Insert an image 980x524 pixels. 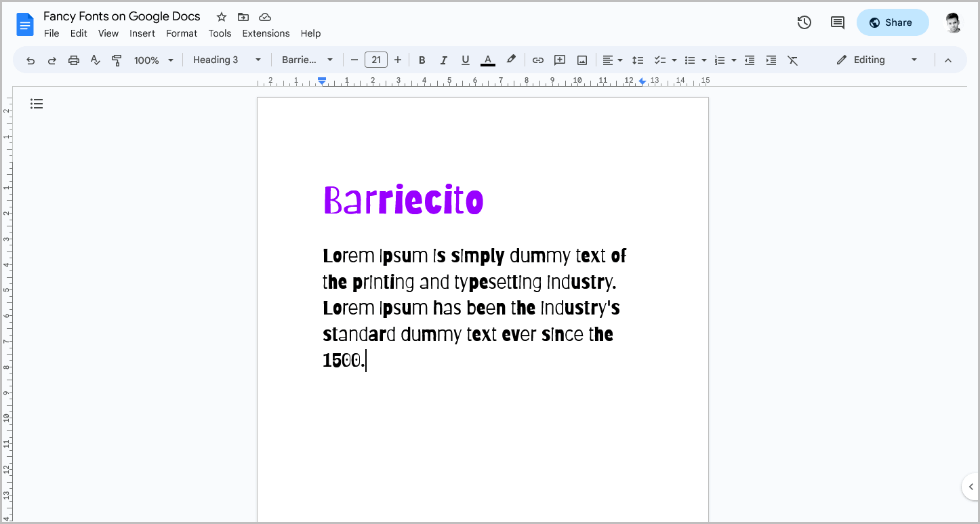coord(581,60)
